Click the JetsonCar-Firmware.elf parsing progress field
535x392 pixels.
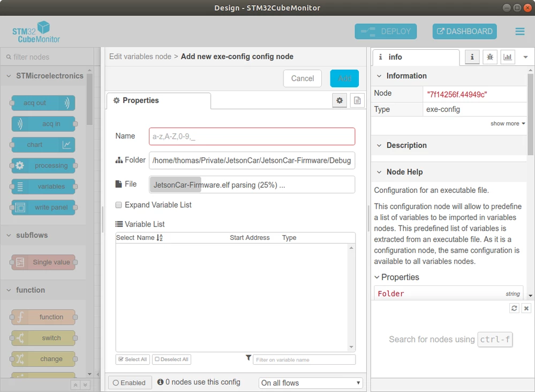pos(252,185)
